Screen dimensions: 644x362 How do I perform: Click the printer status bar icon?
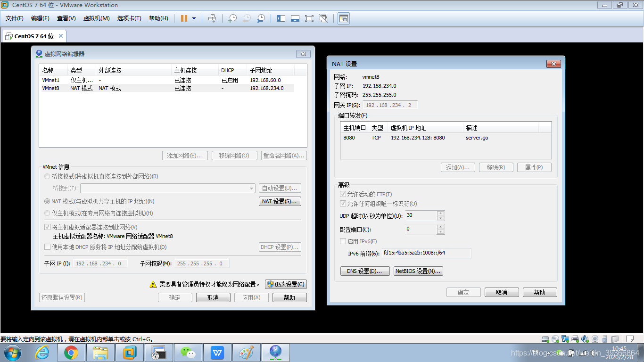[575, 338]
